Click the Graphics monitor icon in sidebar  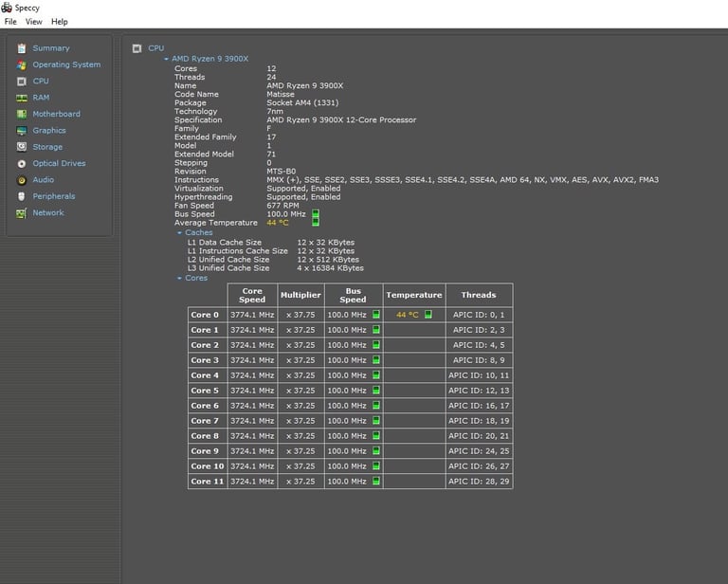coord(22,131)
